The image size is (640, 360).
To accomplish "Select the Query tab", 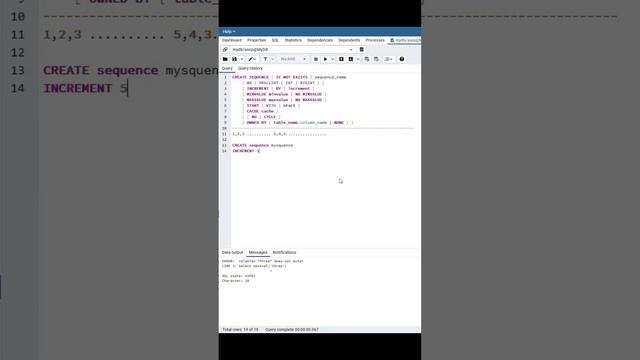I will pyautogui.click(x=227, y=69).
